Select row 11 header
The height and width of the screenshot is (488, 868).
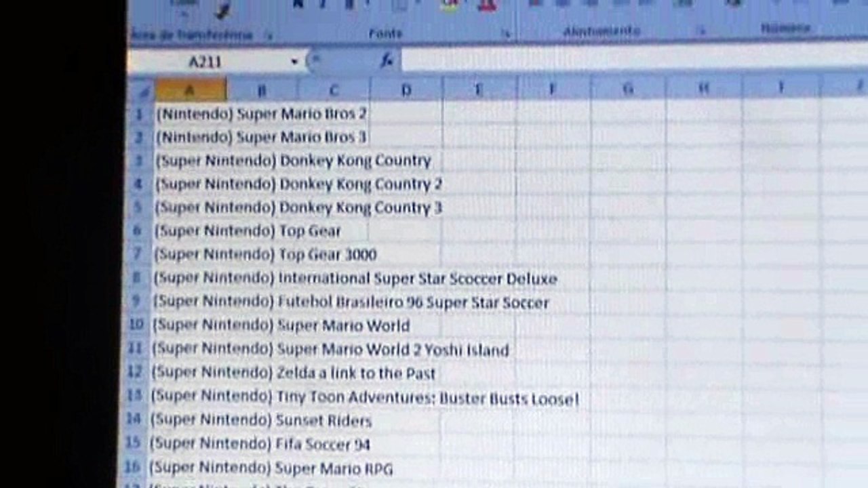136,349
